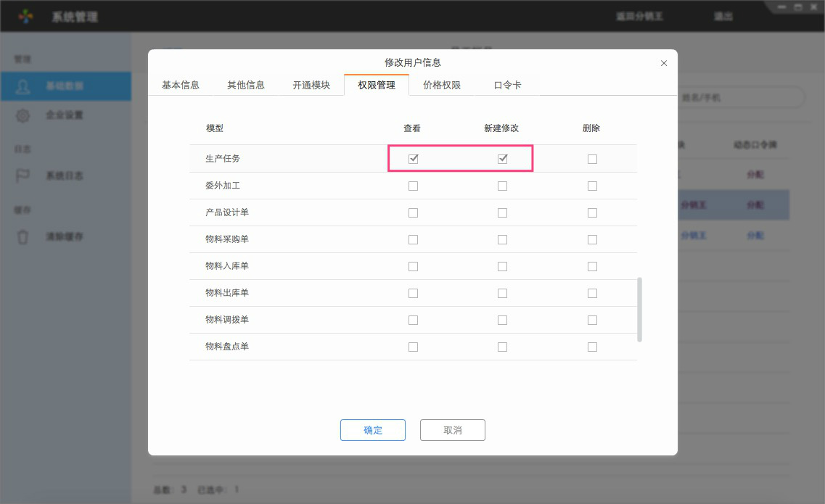Check 新建修改 for 委外加工
825x504 pixels.
[502, 186]
